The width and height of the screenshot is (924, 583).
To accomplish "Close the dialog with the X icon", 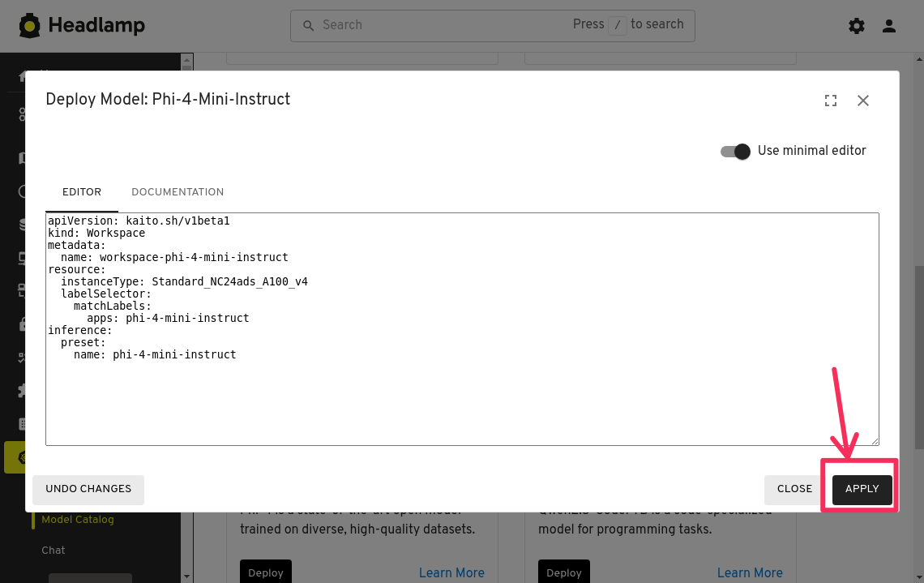I will 863,101.
